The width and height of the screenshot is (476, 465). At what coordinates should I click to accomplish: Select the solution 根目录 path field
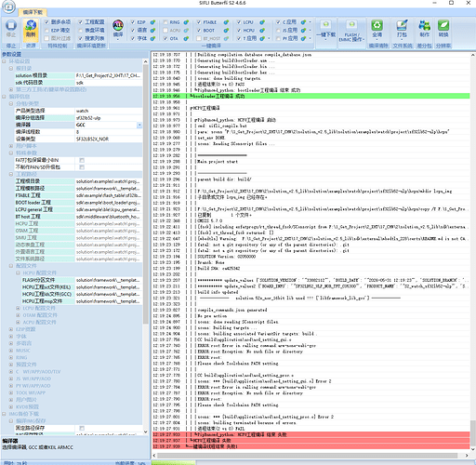109,75
